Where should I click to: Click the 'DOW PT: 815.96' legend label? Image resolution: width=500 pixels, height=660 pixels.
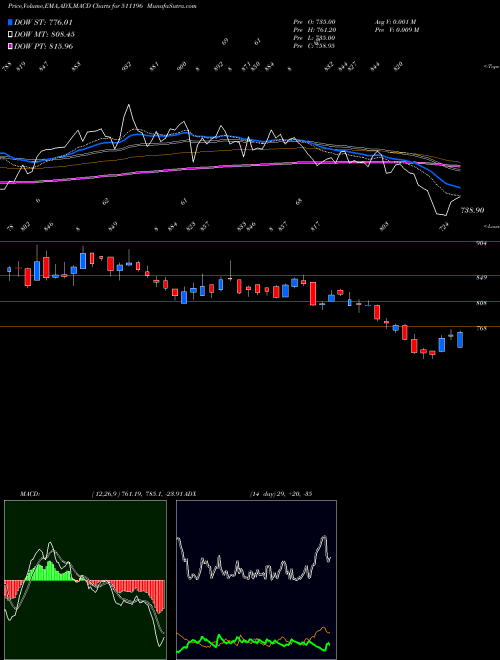point(43,46)
